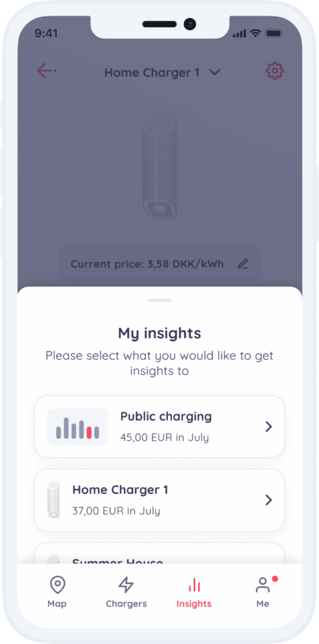
Task: Select the Public charging card
Action: [160, 427]
